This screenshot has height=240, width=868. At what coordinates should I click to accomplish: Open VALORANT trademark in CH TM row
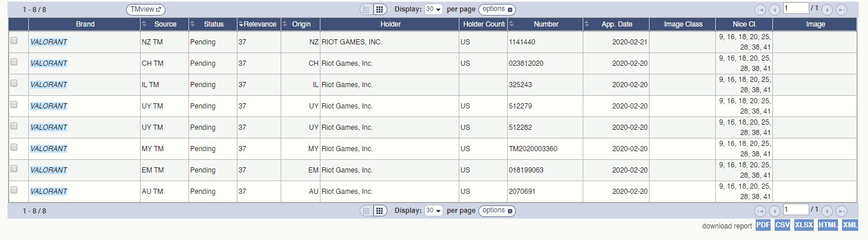48,63
